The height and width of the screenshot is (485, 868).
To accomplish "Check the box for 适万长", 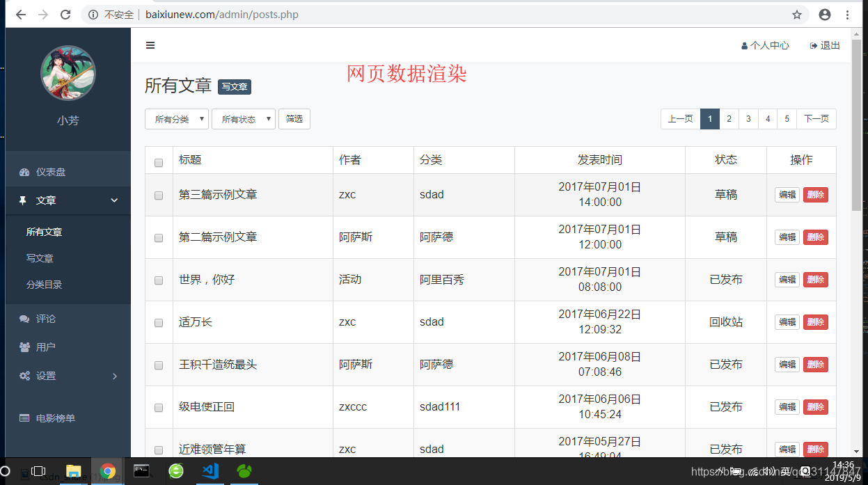I will tap(159, 323).
